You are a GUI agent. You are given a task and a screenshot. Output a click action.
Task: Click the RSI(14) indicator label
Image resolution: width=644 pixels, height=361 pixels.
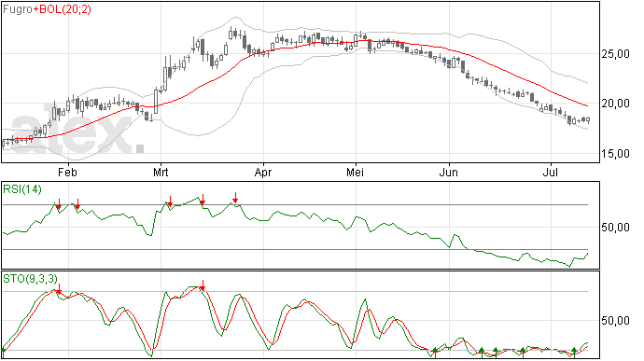(x=22, y=189)
